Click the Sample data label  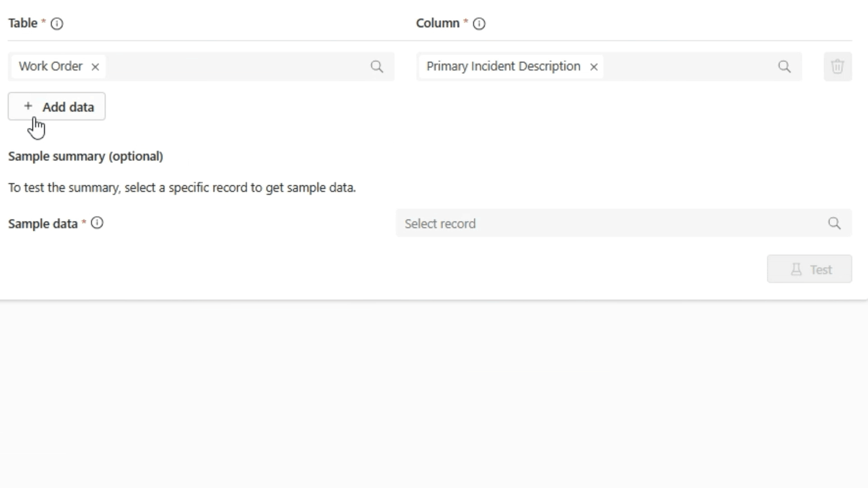pos(43,223)
